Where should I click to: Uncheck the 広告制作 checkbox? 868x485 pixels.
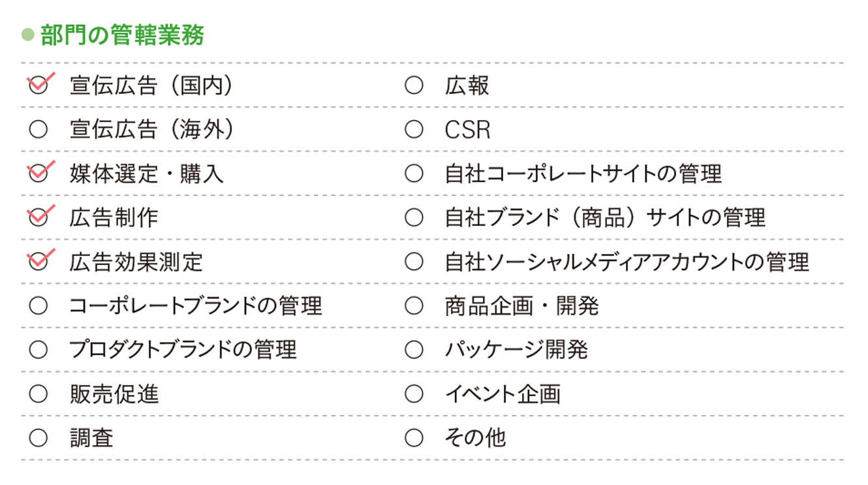click(39, 217)
